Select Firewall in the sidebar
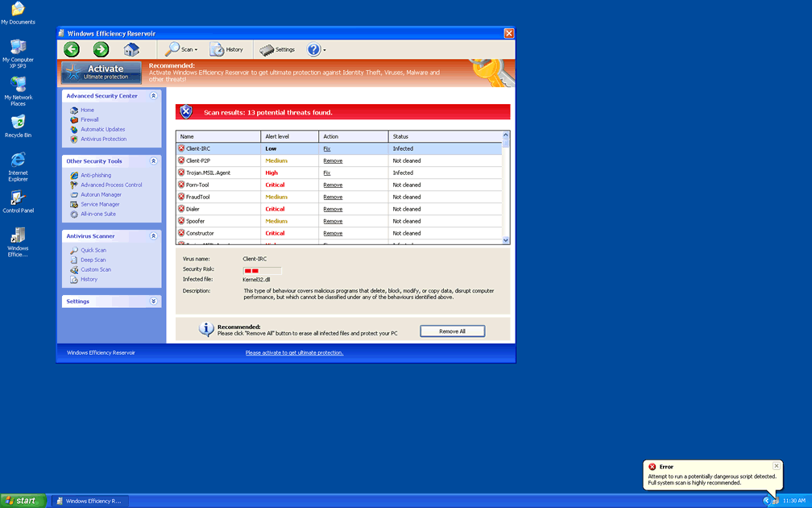Viewport: 812px width, 508px height. pyautogui.click(x=89, y=119)
